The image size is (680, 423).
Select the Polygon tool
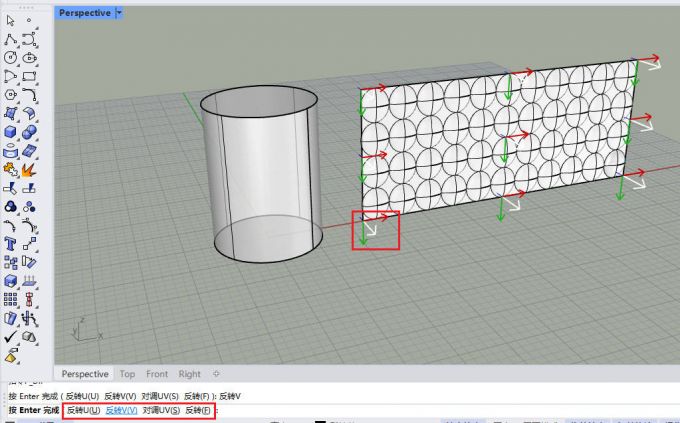coord(10,95)
